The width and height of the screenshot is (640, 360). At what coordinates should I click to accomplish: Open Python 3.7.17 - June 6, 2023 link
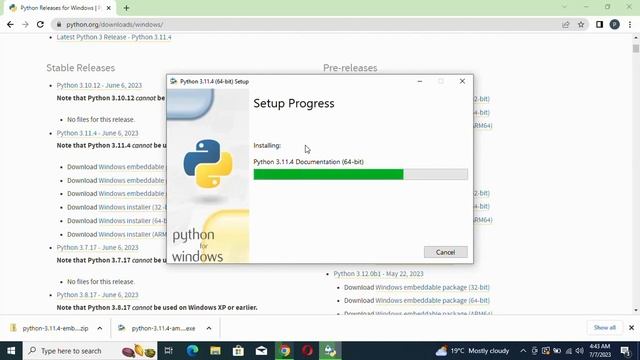98,247
